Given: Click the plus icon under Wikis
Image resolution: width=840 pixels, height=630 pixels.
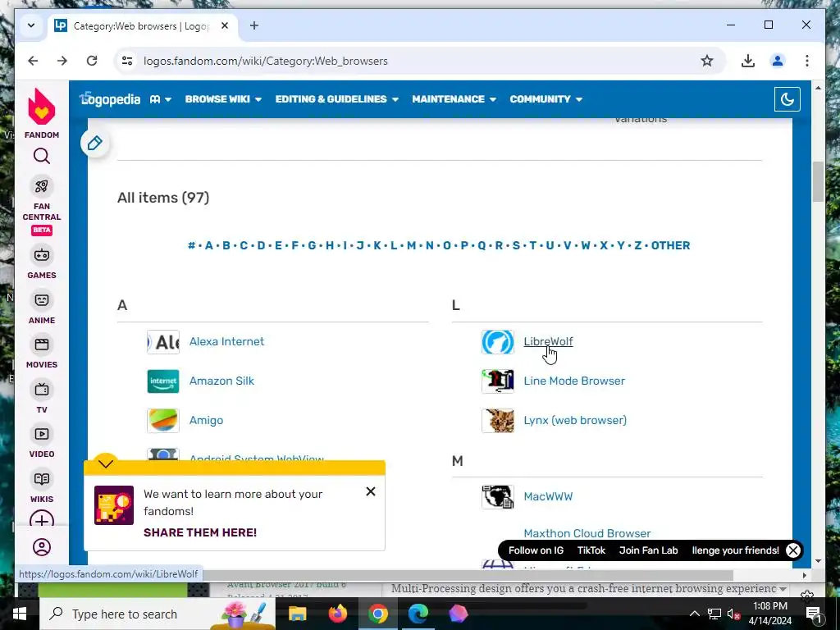Looking at the screenshot, I should (41, 519).
